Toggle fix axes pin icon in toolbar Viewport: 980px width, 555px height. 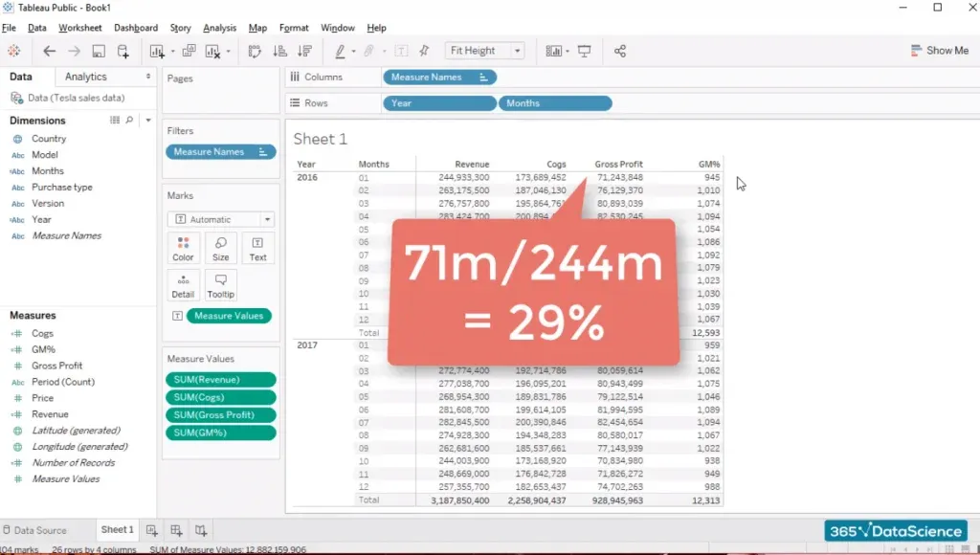click(424, 51)
